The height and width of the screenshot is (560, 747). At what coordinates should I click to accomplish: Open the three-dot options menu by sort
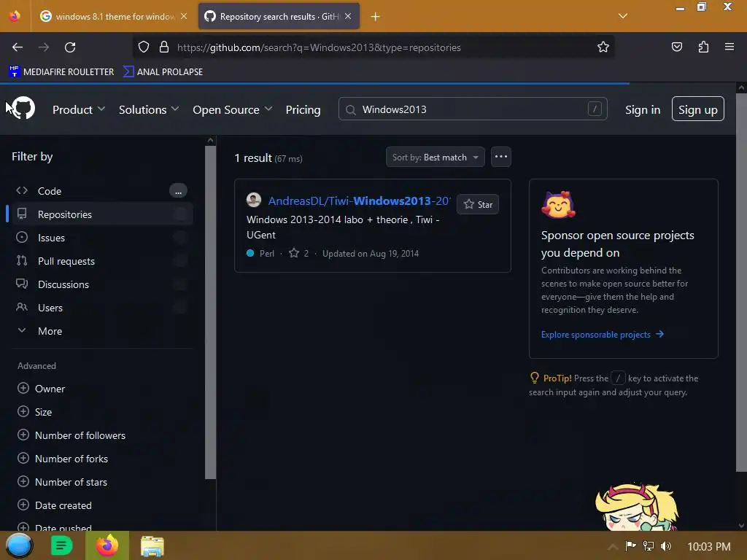(x=500, y=157)
